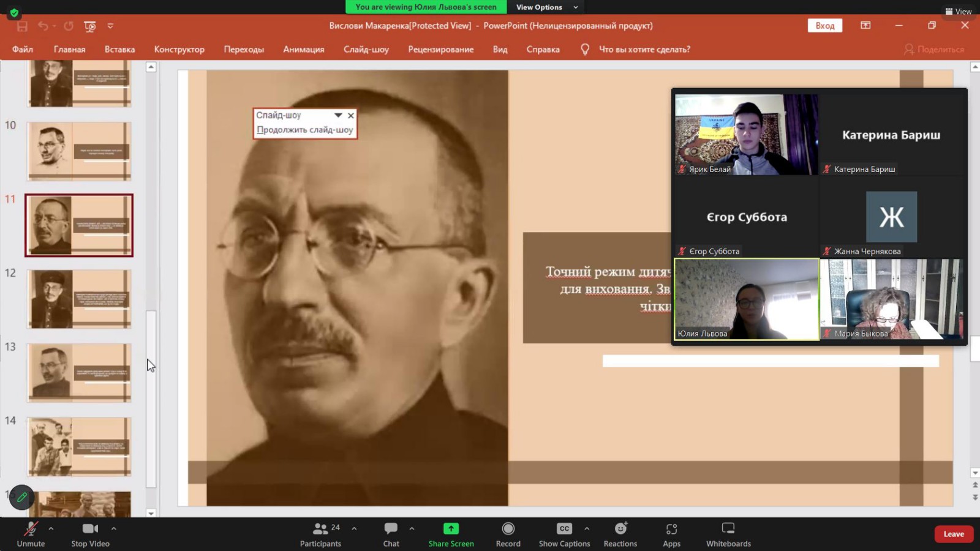Open Whiteboards from the meeting toolbar
Image resolution: width=980 pixels, height=551 pixels.
coord(728,529)
